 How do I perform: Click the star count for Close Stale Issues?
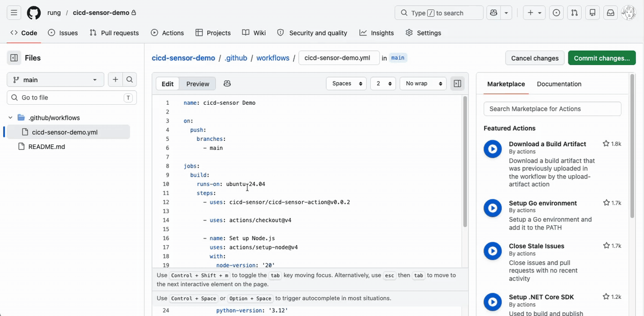point(612,246)
